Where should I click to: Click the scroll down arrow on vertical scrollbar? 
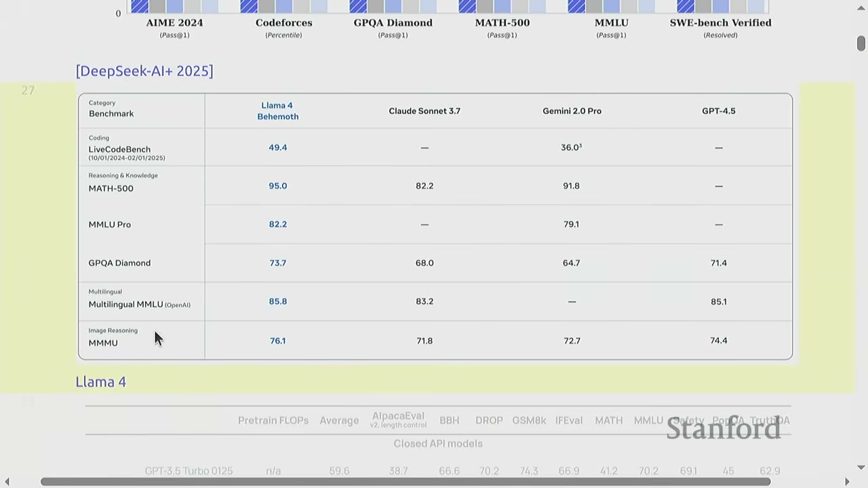click(x=861, y=468)
